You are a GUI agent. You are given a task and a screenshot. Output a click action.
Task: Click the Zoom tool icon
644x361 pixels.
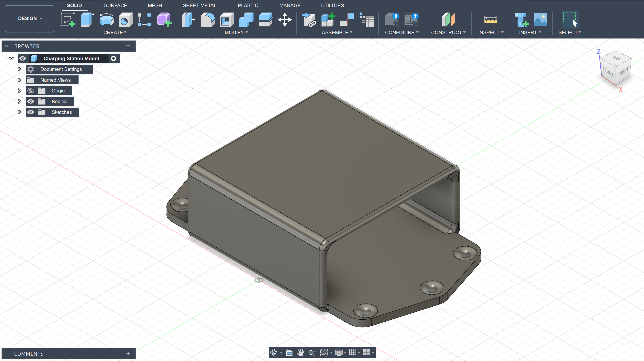[x=312, y=352]
